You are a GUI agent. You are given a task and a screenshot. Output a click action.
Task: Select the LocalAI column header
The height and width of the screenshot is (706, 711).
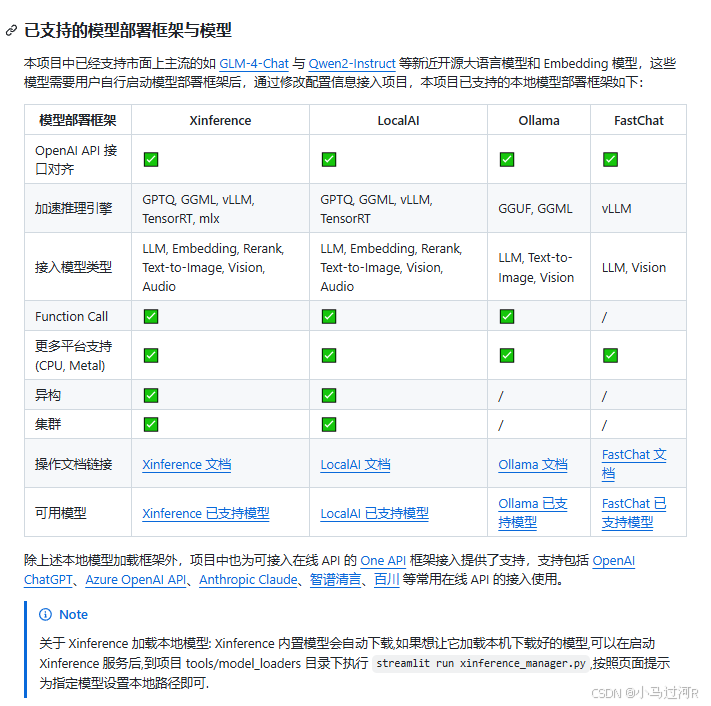(398, 120)
